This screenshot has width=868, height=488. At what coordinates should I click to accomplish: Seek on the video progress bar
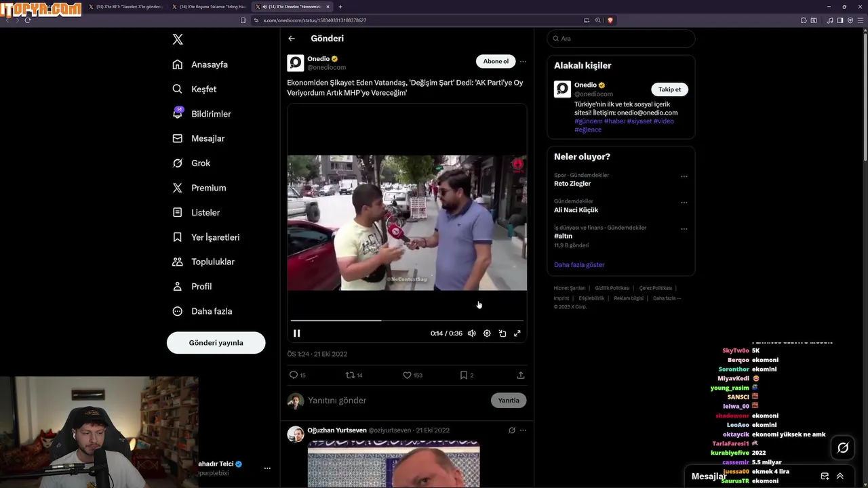point(407,320)
